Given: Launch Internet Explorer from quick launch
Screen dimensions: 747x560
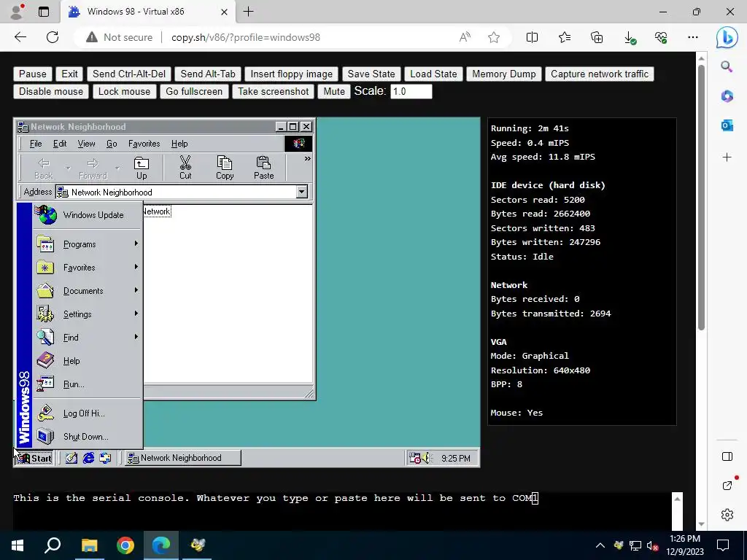Looking at the screenshot, I should pos(88,458).
